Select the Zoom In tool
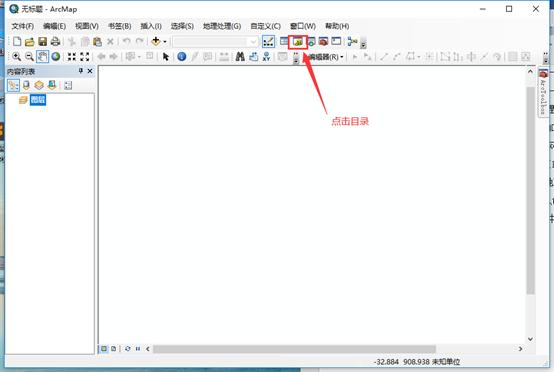Image resolution: width=554 pixels, height=372 pixels. pos(16,57)
